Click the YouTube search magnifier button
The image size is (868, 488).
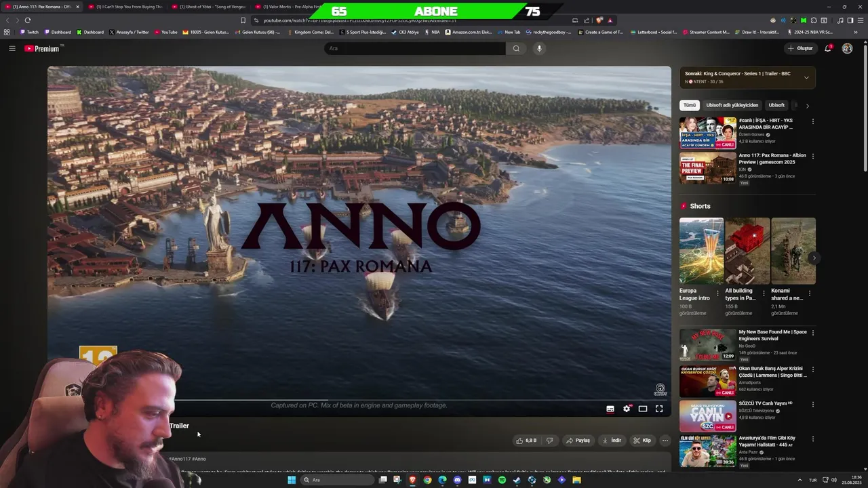(516, 48)
